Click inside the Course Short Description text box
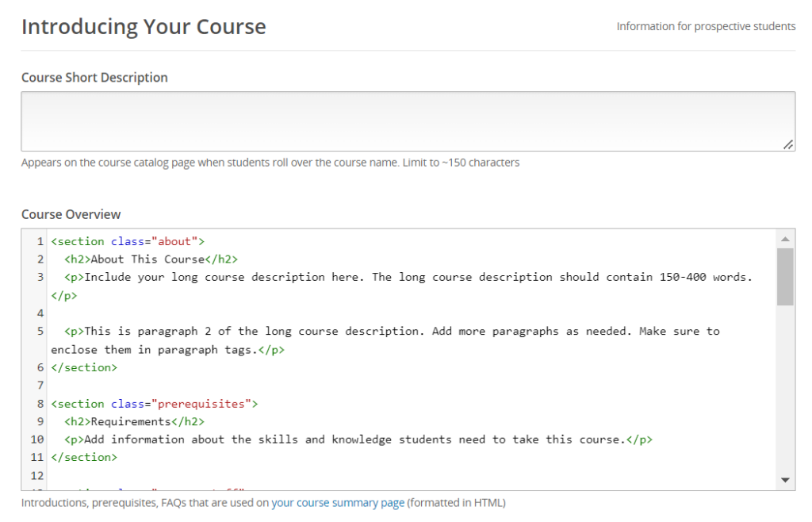The height and width of the screenshot is (522, 812). pyautogui.click(x=406, y=121)
